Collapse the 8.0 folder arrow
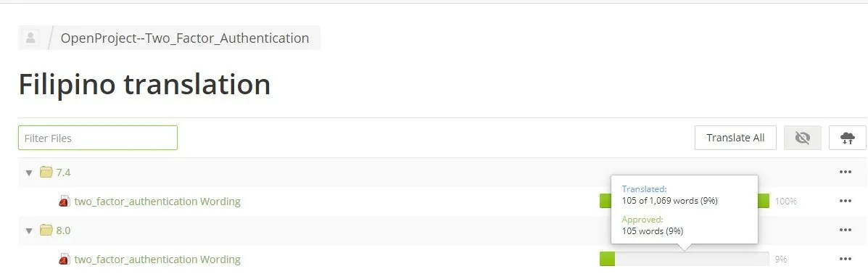 (x=29, y=231)
